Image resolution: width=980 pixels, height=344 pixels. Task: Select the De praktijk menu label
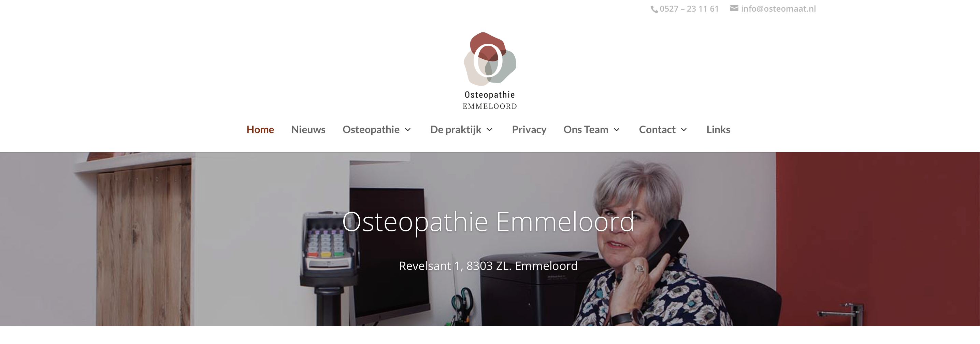[456, 130]
